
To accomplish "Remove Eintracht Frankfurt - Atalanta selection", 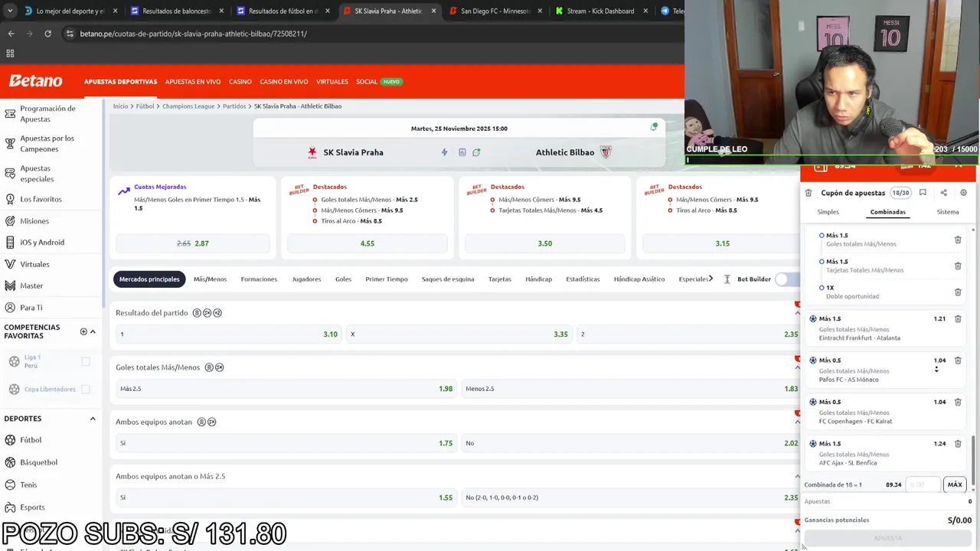I will (x=958, y=319).
